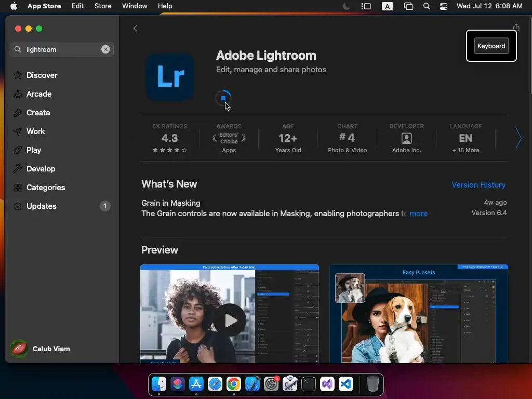This screenshot has height=399, width=532.
Task: Expand What's New with more link
Action: coord(418,214)
